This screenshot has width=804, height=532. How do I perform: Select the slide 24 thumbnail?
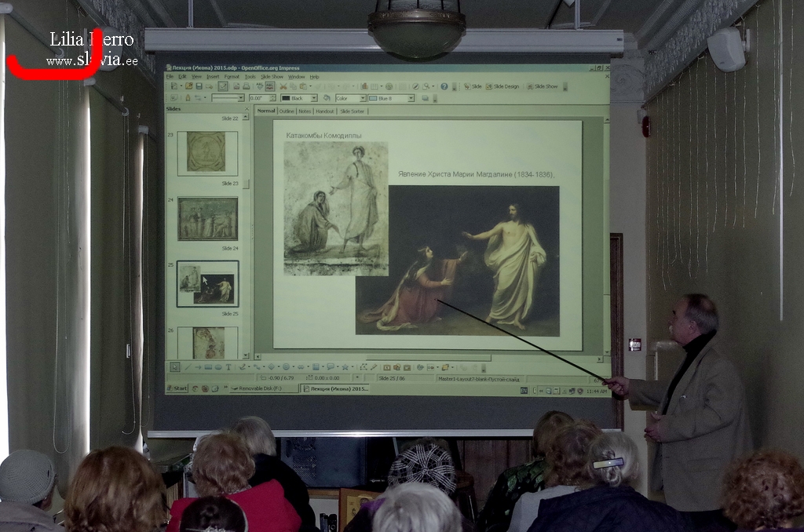tap(207, 219)
